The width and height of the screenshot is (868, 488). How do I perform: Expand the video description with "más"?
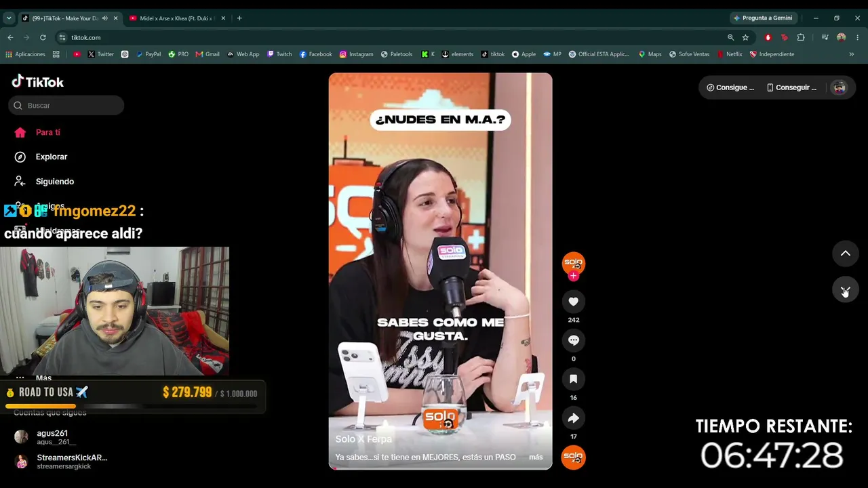pyautogui.click(x=536, y=457)
